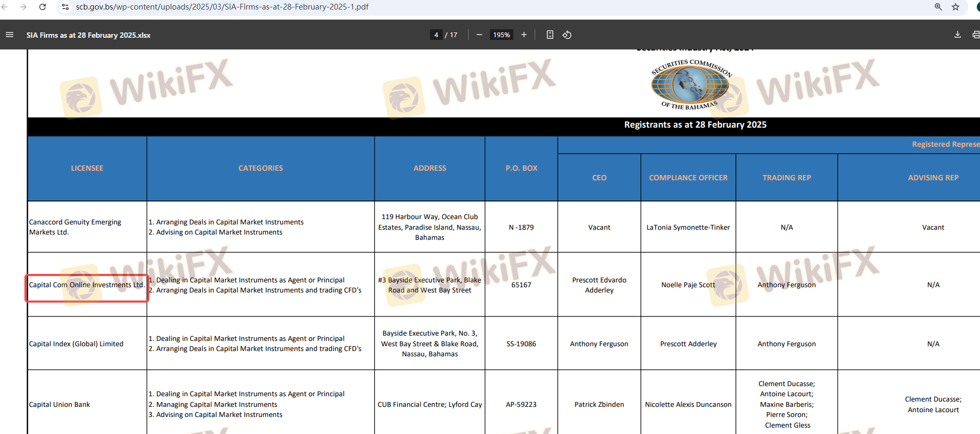
Task: Click the Securities Commission of Bahamas logo
Action: tap(690, 84)
